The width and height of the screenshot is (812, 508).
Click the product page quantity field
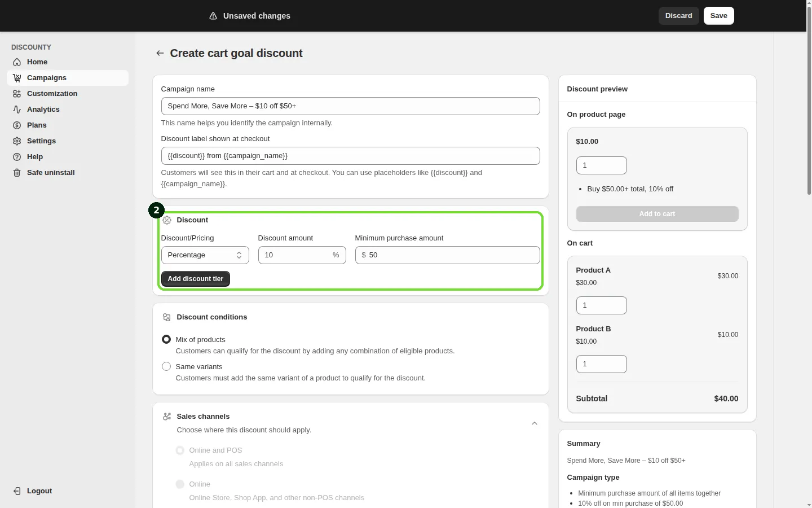(602, 165)
